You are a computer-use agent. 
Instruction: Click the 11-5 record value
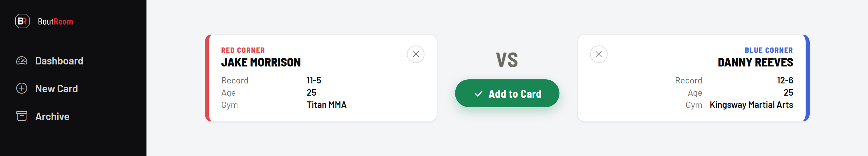pos(314,80)
